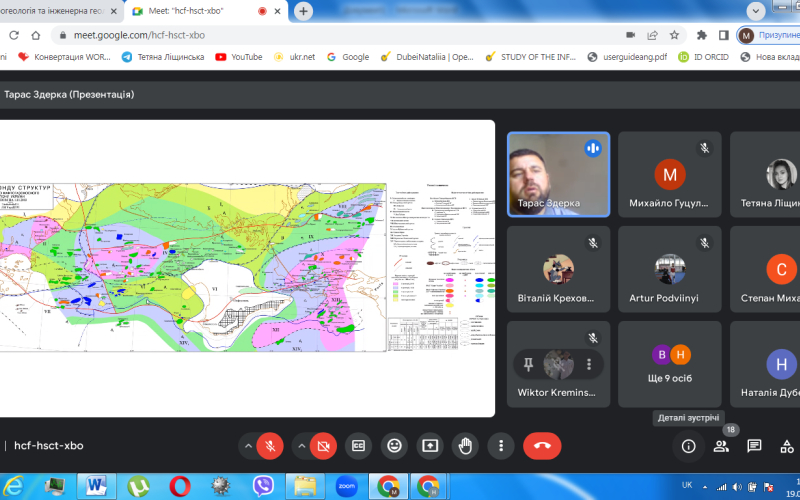Open Chrome profile 'Призупинено' button
The height and width of the screenshot is (500, 800).
[768, 35]
